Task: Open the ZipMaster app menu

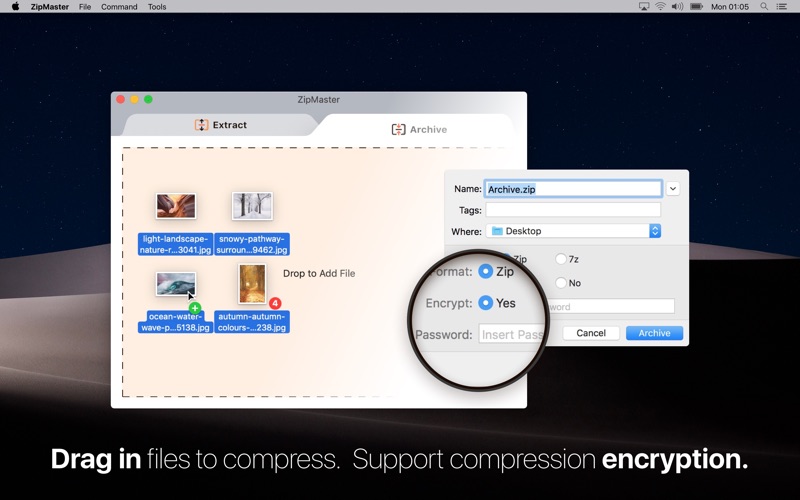Action: click(x=49, y=7)
